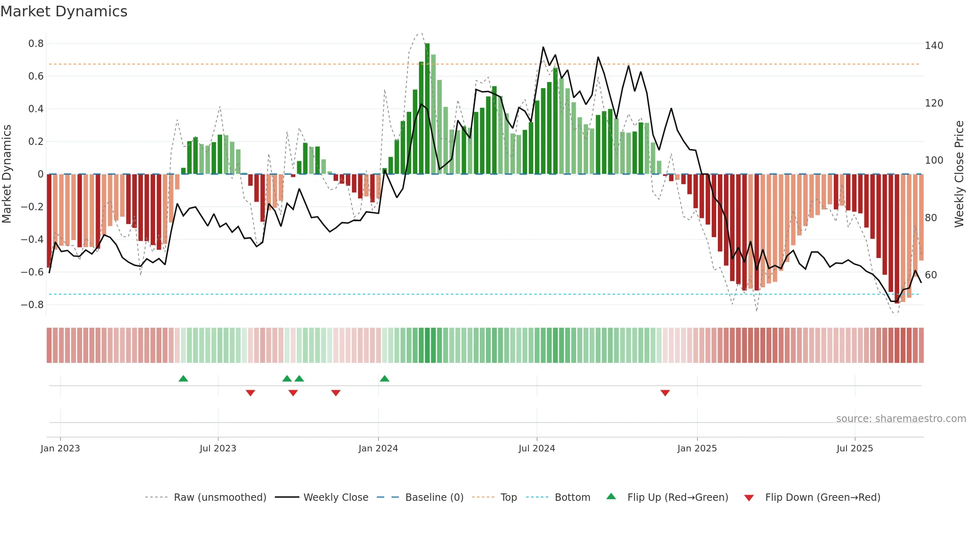
Task: Click the Flip Down (Green→Red) legend entry
Action: pyautogui.click(x=812, y=497)
